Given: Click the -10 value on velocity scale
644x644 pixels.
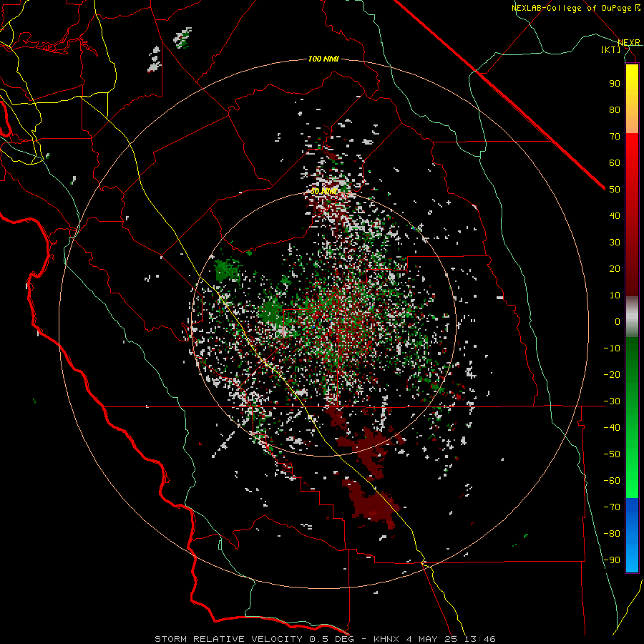Looking at the screenshot, I should pyautogui.click(x=612, y=348).
